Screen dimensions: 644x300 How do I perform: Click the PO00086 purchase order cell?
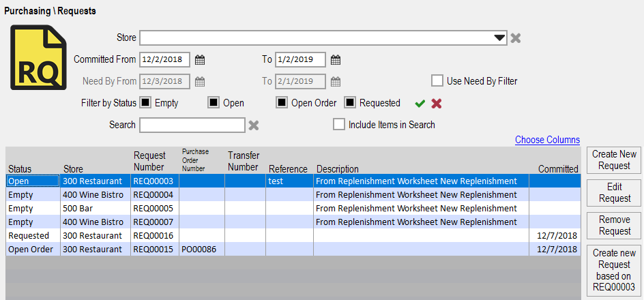coord(202,249)
